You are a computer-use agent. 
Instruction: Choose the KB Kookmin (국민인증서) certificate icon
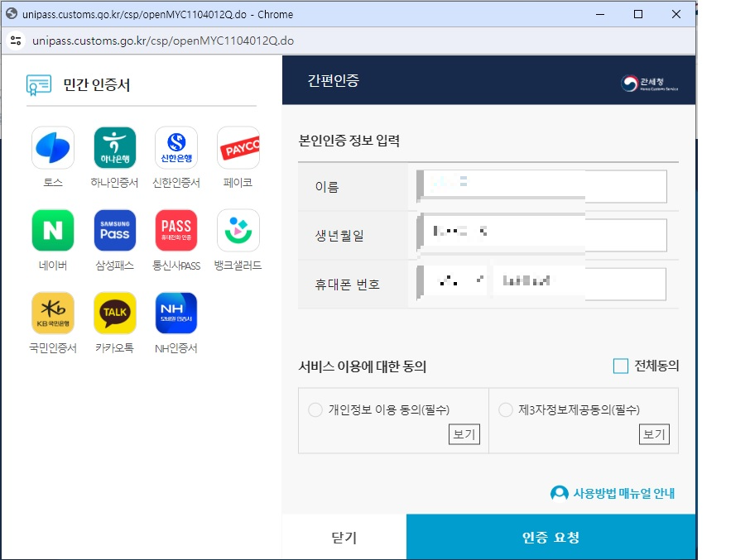53,313
